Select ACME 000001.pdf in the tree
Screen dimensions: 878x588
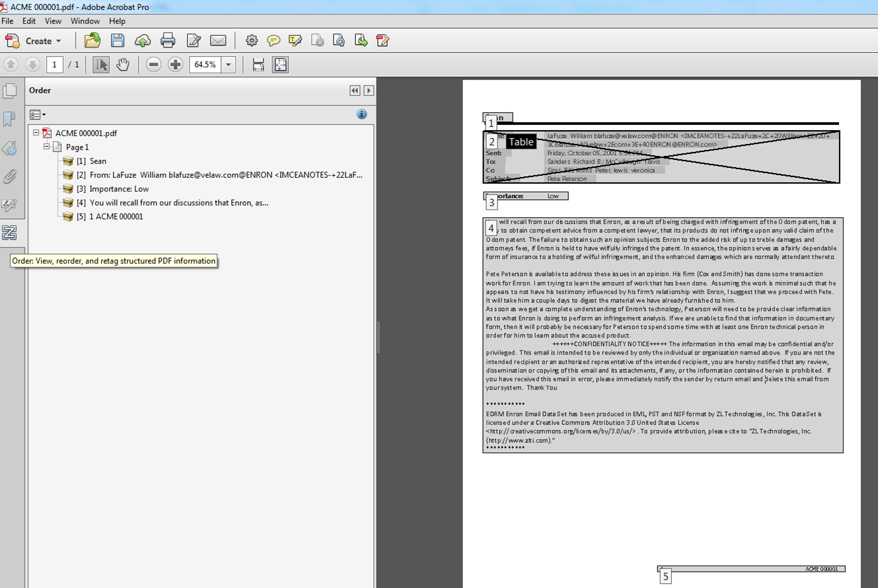click(x=86, y=133)
